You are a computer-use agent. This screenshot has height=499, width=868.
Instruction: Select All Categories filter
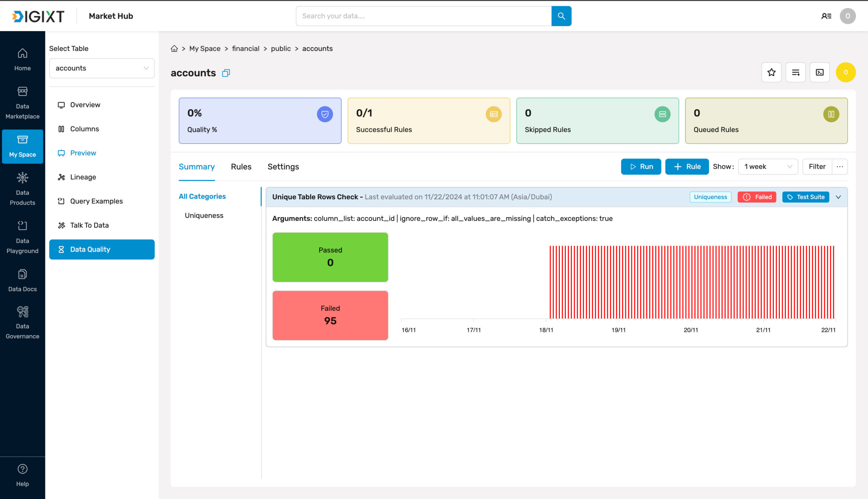point(202,196)
